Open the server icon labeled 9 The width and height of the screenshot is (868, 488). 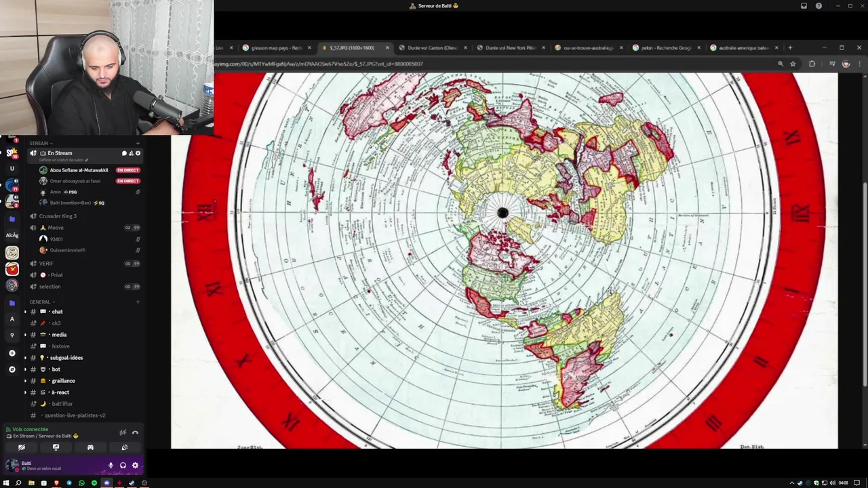click(12, 335)
